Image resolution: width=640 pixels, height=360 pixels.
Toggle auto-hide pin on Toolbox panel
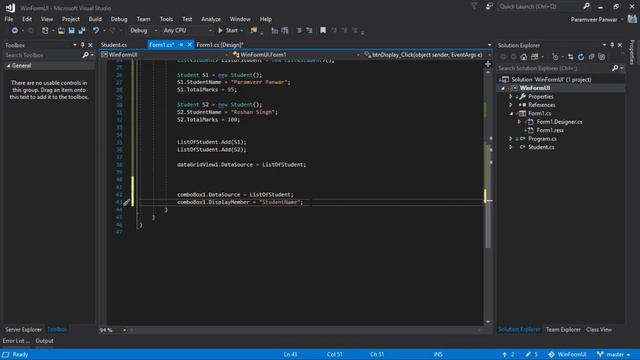point(82,45)
